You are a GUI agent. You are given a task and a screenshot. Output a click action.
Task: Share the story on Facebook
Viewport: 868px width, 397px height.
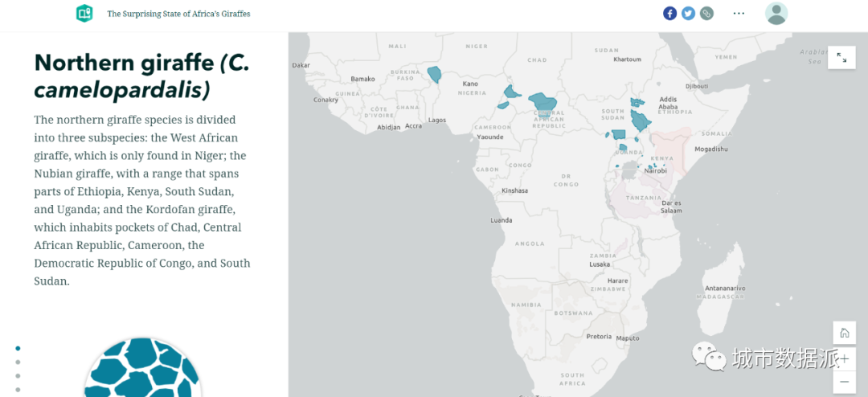coord(669,14)
